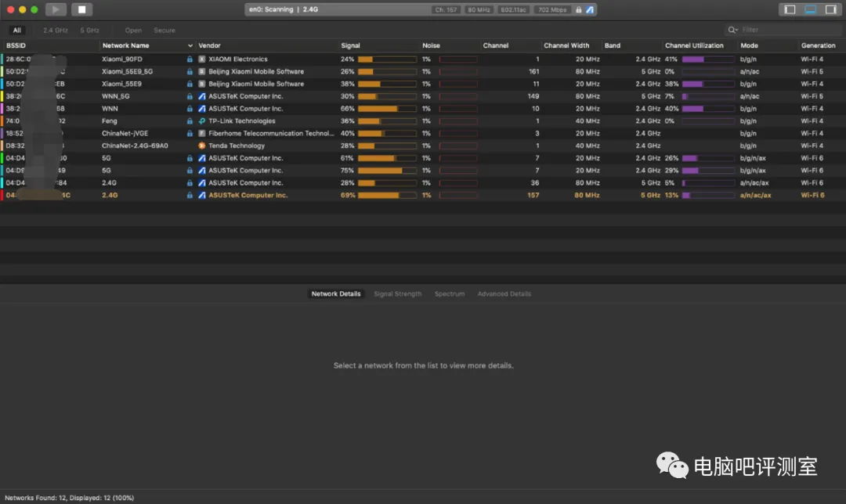The height and width of the screenshot is (504, 846).
Task: Click XIAOMI Electronics vendor icon
Action: [x=202, y=59]
